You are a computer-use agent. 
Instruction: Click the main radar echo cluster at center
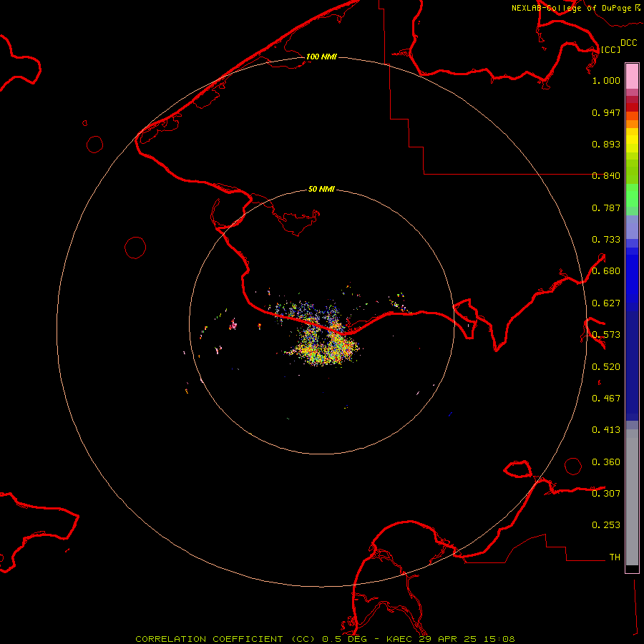click(323, 335)
